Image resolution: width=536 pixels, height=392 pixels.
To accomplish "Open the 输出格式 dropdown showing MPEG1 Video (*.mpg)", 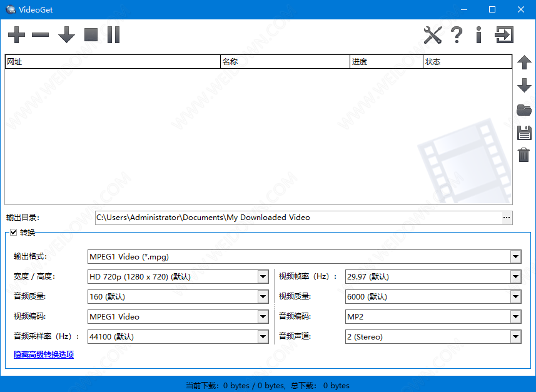I will click(x=304, y=257).
